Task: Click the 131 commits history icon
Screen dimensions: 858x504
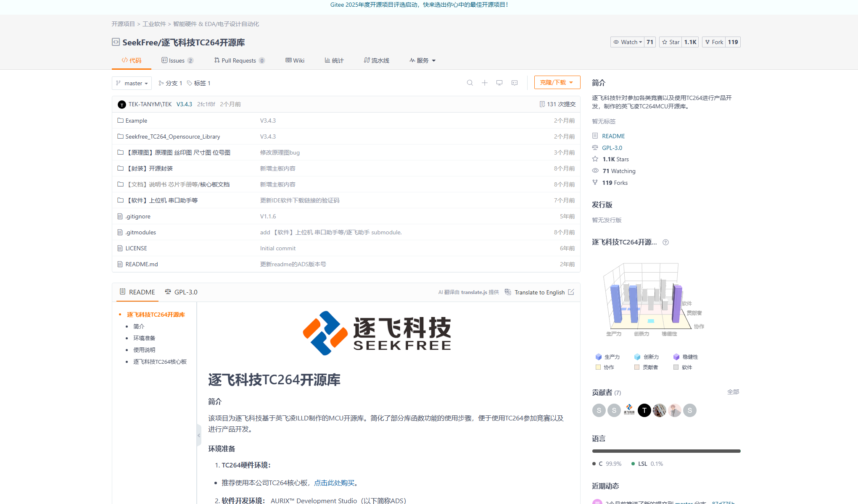Action: pos(542,104)
